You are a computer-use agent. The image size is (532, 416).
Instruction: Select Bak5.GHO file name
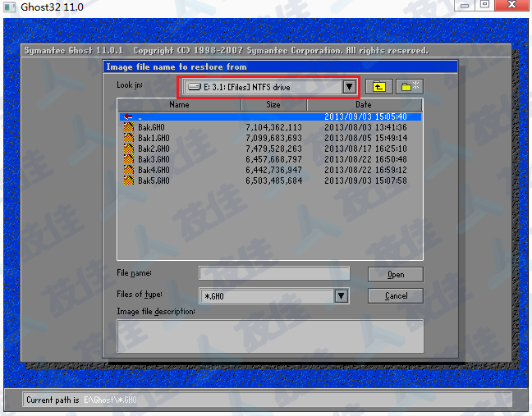coord(154,181)
